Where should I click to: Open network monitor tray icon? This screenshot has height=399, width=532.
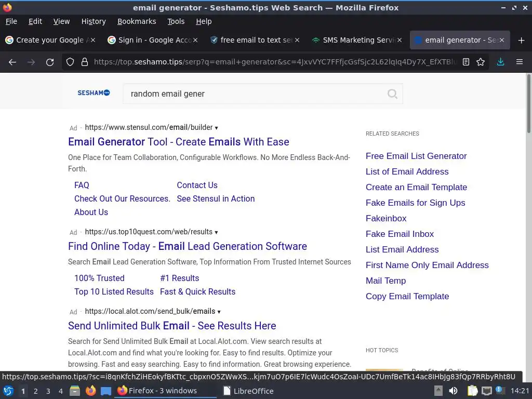pos(486,391)
